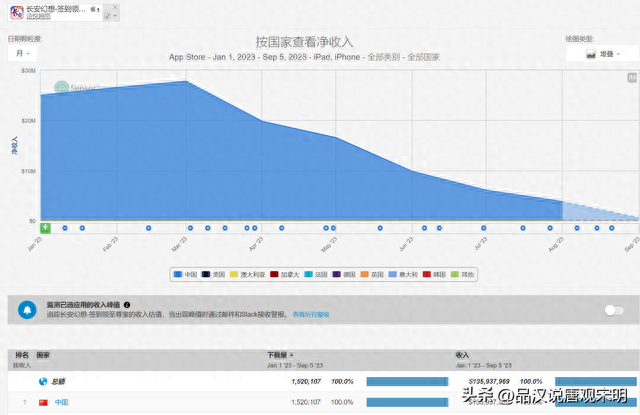Viewport: 640px width, 415px height.
Task: Sort the table by 收入 column
Action: (462, 355)
